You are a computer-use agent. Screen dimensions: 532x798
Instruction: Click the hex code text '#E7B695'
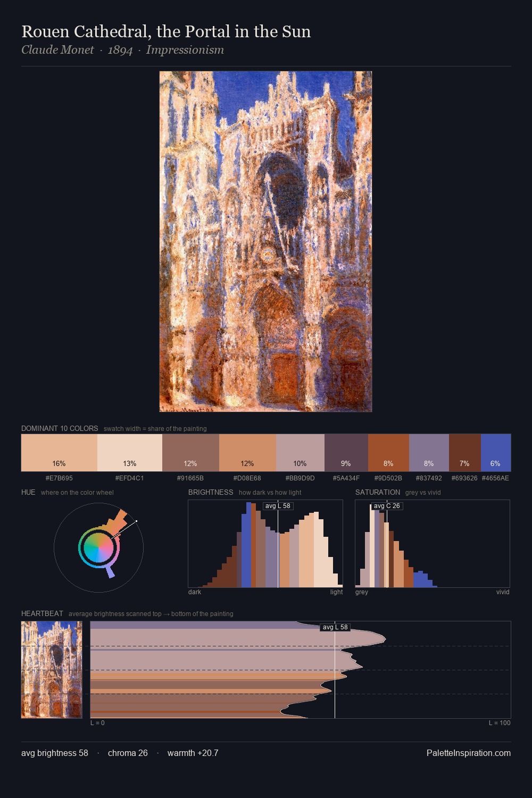click(x=59, y=478)
